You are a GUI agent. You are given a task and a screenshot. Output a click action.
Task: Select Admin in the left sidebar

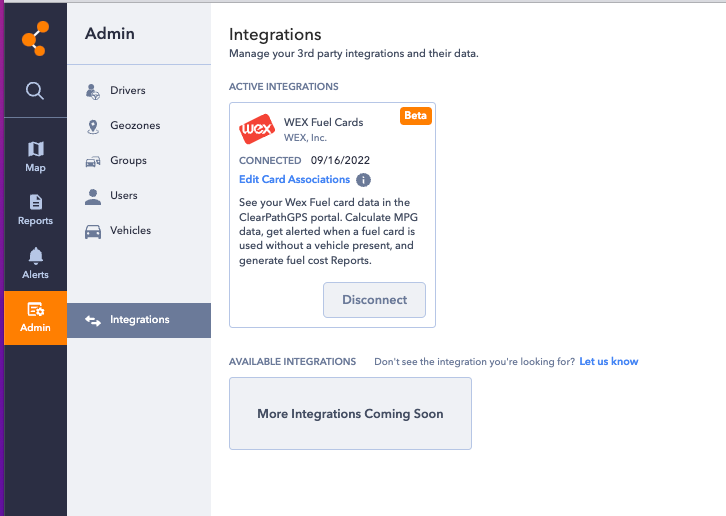(35, 317)
